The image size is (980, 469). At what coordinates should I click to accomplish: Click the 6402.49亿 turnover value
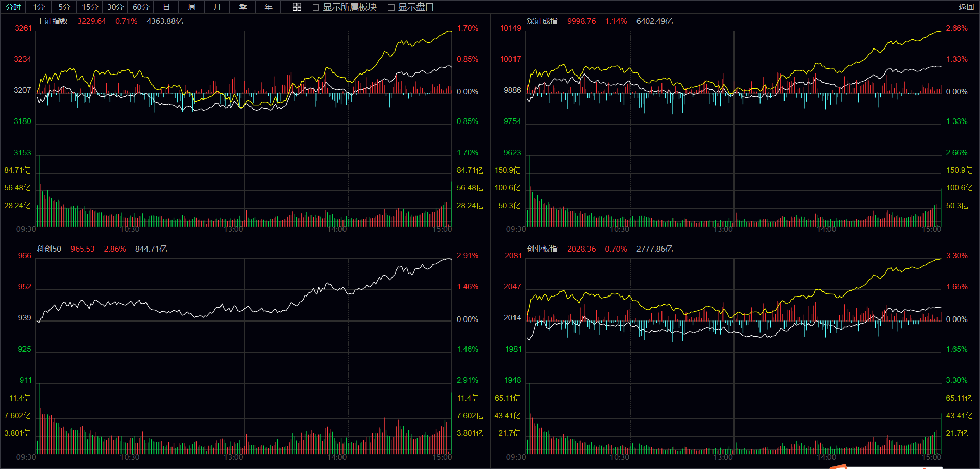click(655, 21)
